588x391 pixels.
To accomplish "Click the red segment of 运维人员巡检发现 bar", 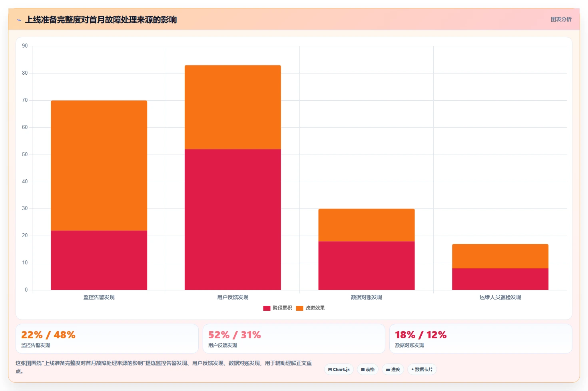I will pos(500,279).
